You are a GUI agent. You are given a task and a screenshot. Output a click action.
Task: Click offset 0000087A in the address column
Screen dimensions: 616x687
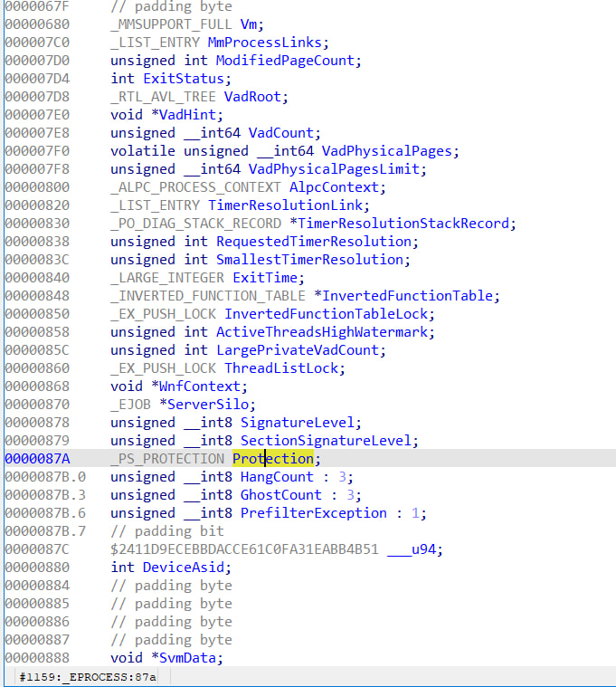coord(35,459)
